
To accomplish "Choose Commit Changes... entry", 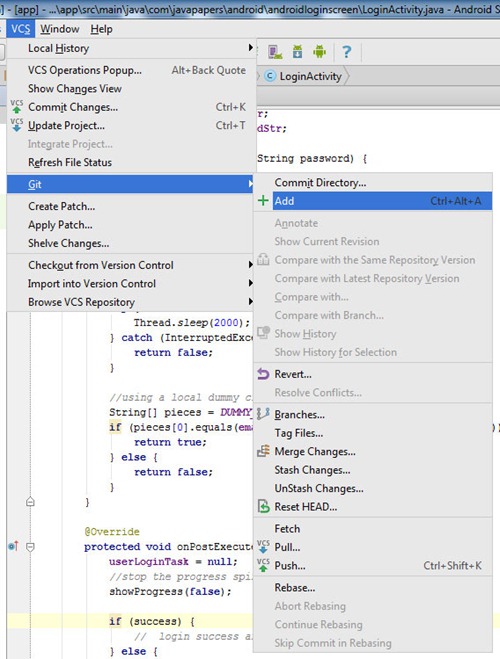I will click(132, 107).
